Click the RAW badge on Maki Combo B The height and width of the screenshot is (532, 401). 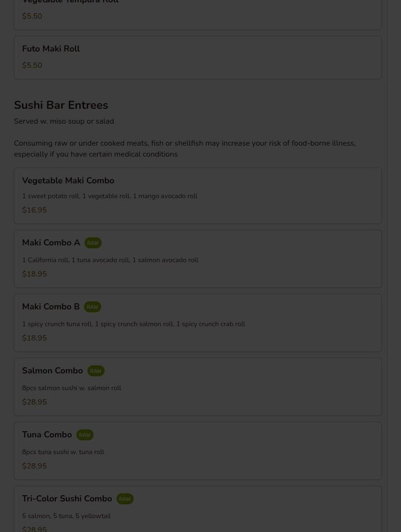click(92, 307)
